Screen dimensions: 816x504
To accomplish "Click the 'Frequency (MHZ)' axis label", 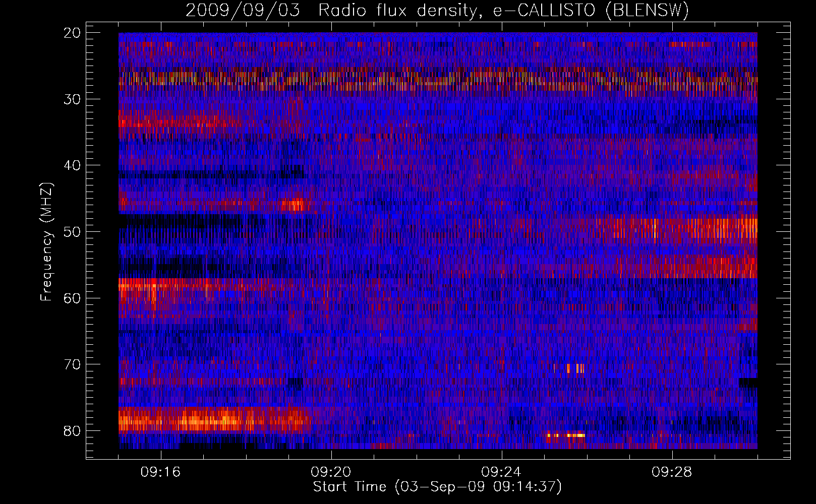I will tap(46, 242).
